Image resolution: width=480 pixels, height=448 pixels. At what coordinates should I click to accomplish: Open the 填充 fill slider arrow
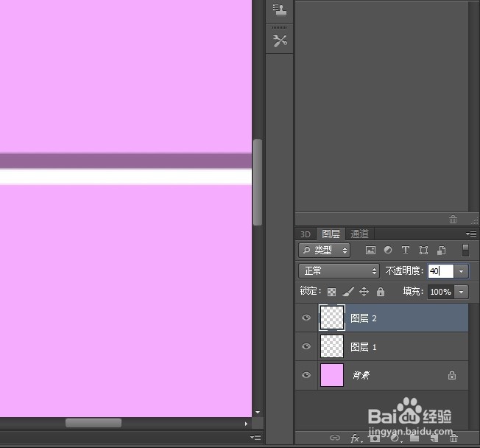(461, 292)
